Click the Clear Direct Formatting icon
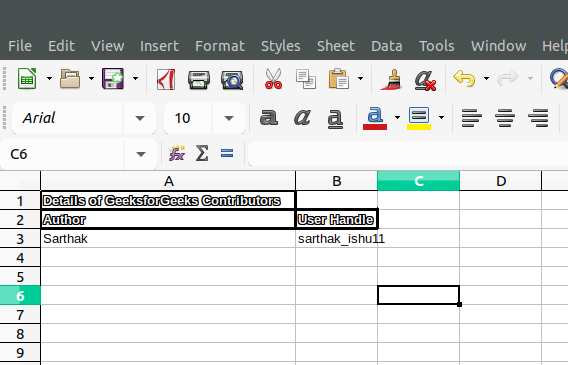This screenshot has height=365, width=568. 425,80
